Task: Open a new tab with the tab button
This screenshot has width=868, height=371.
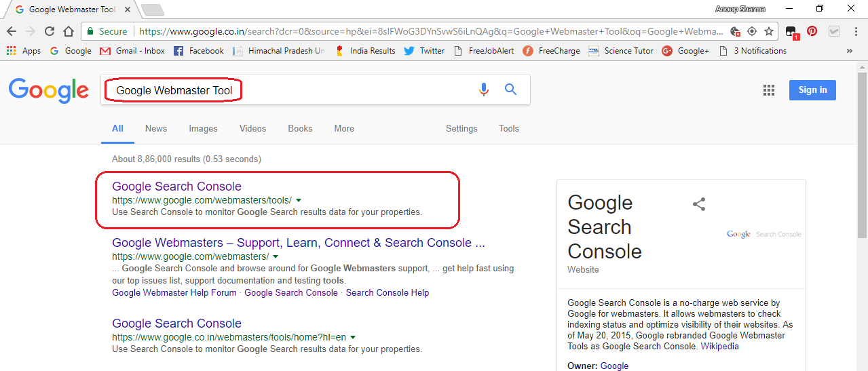Action: point(153,9)
